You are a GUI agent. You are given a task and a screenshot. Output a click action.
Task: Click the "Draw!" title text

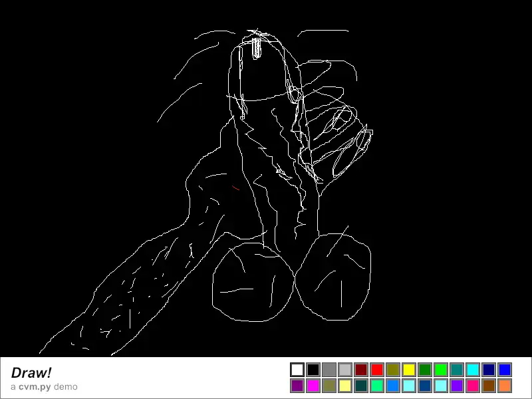click(x=31, y=372)
